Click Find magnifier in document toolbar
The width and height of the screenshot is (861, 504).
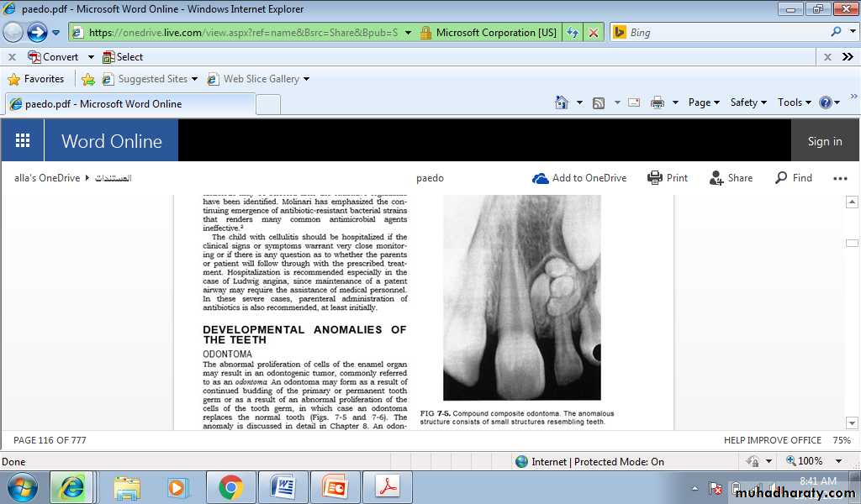781,178
